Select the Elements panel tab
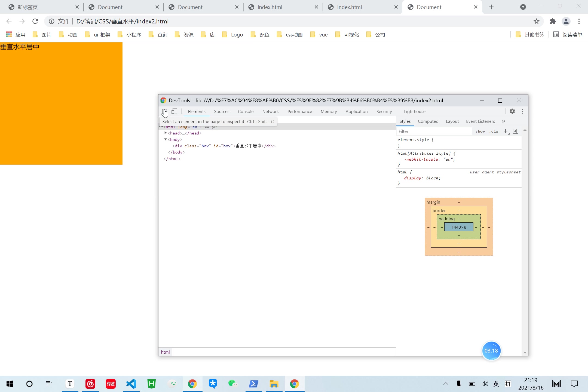Viewport: 588px width, 392px height. click(x=197, y=111)
